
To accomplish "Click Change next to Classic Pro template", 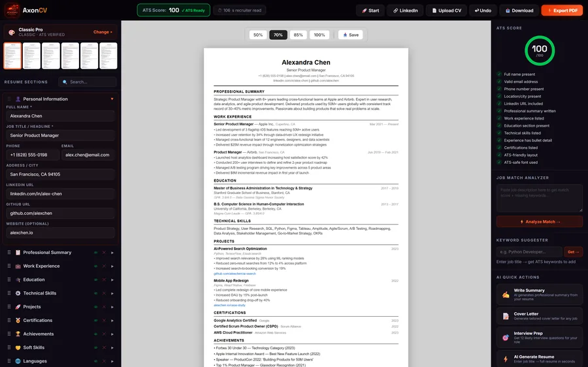I will tap(103, 32).
